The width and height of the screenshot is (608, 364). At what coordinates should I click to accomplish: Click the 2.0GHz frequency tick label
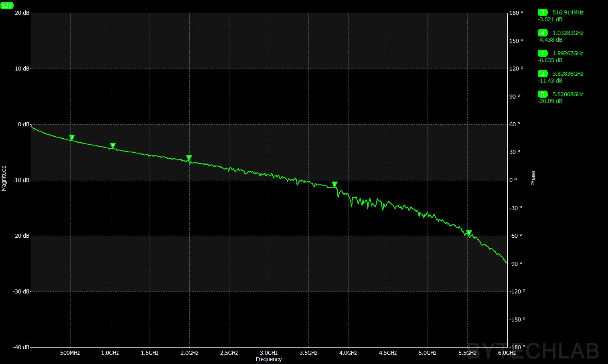[x=189, y=353]
